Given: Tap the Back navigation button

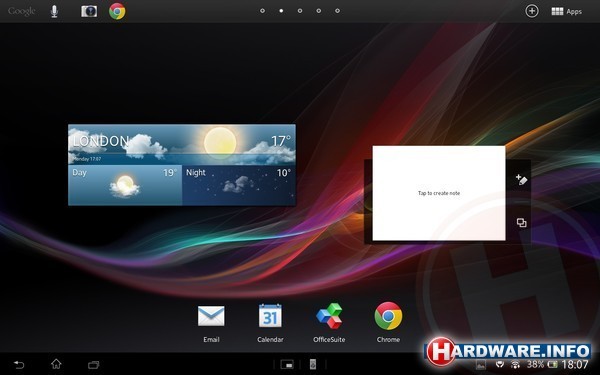Looking at the screenshot, I should tap(19, 364).
